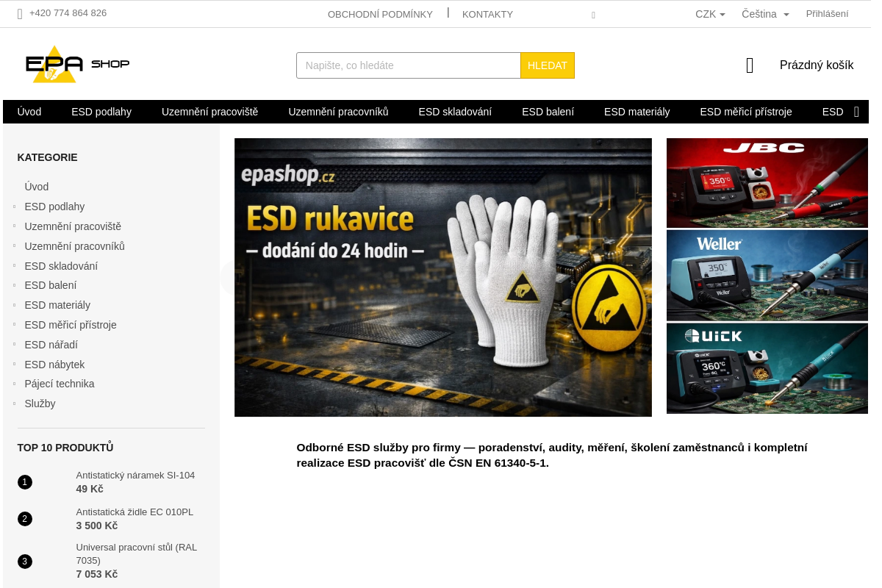Open ESD balení in navigation bar
882x588 pixels.
point(548,112)
